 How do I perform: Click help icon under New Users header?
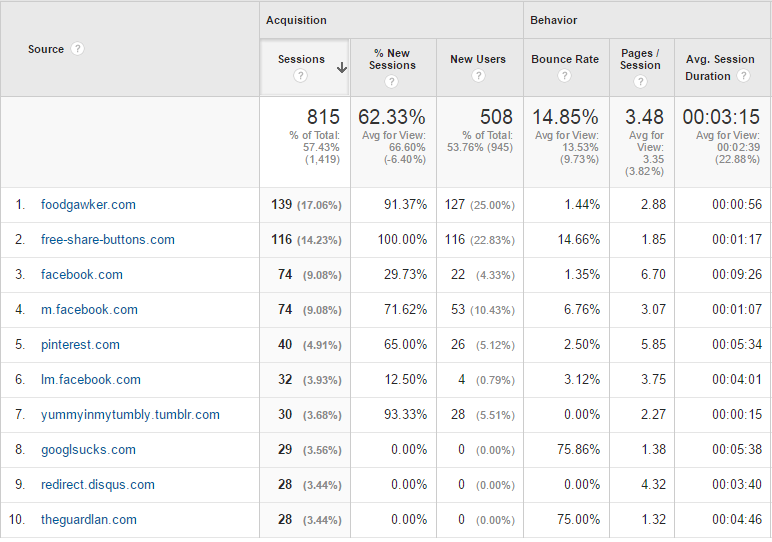tap(478, 76)
